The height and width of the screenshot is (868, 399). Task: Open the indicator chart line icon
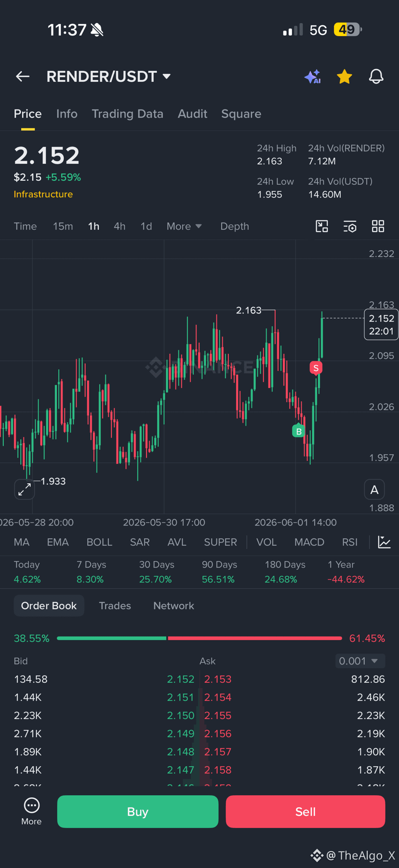384,542
